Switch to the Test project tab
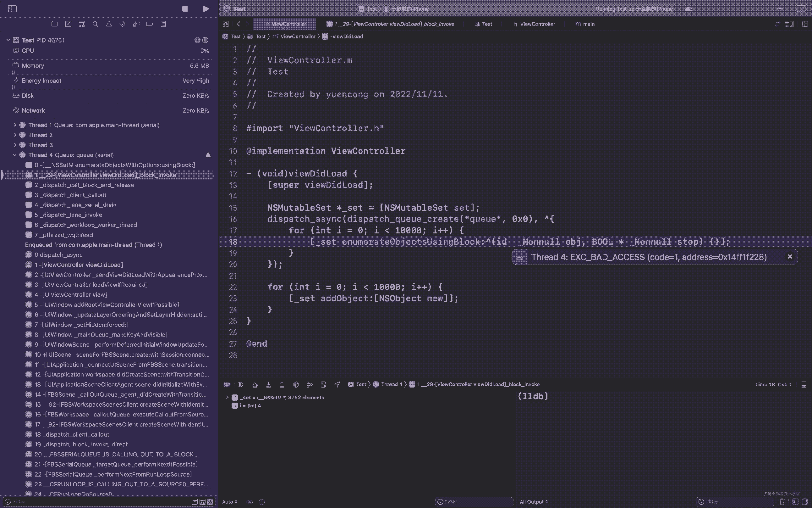This screenshot has width=812, height=508. [484, 24]
